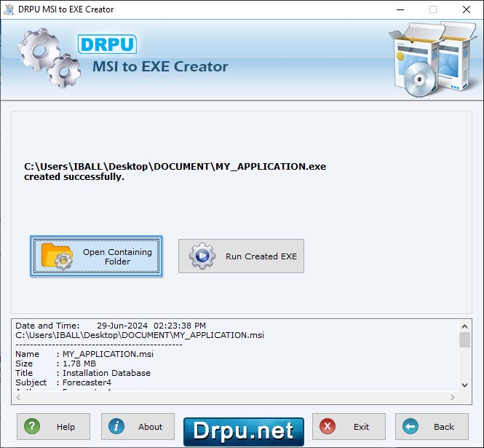Click the Back button label

pos(444,427)
